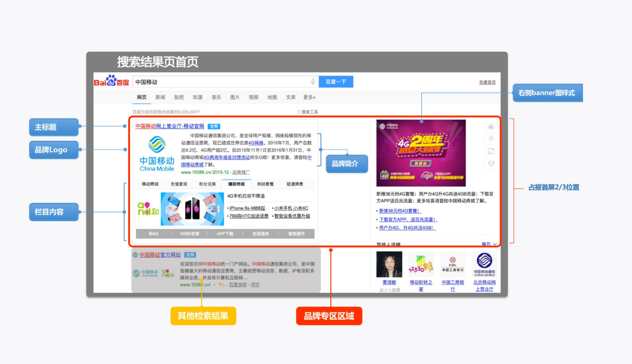The height and width of the screenshot is (364, 632).
Task: Click the search input containing 中国移动
Action: [221, 82]
